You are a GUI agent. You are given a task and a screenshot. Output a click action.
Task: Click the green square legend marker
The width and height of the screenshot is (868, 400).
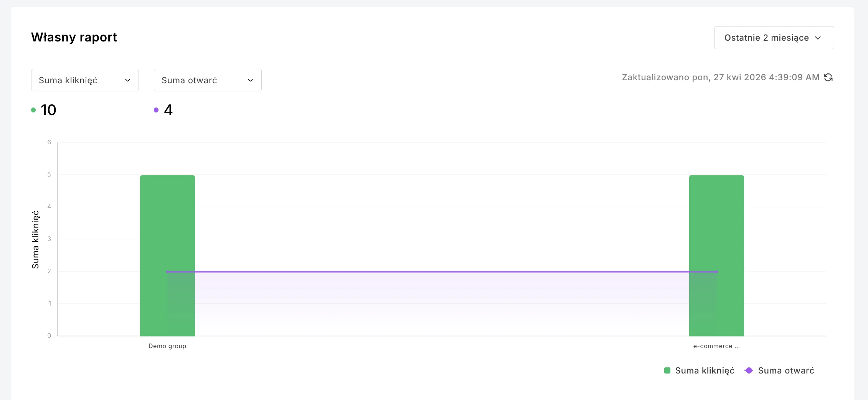667,370
